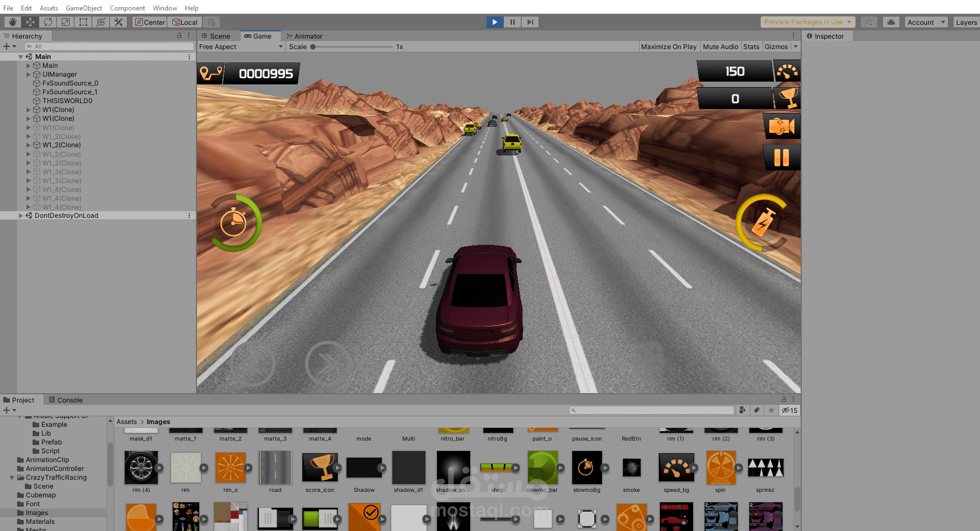Click the Project assets vertical scrollbar
This screenshot has width=980, height=531.
coord(797,499)
